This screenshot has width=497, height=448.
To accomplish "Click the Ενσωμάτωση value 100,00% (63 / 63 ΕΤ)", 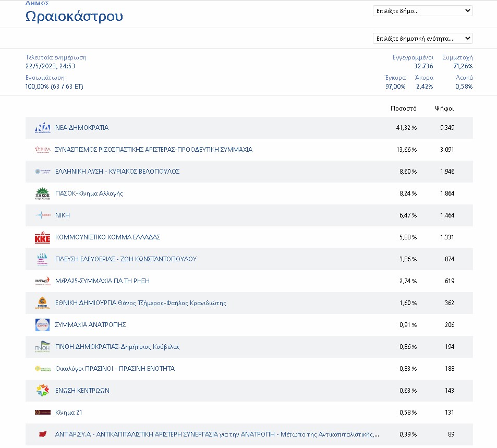I will (54, 87).
